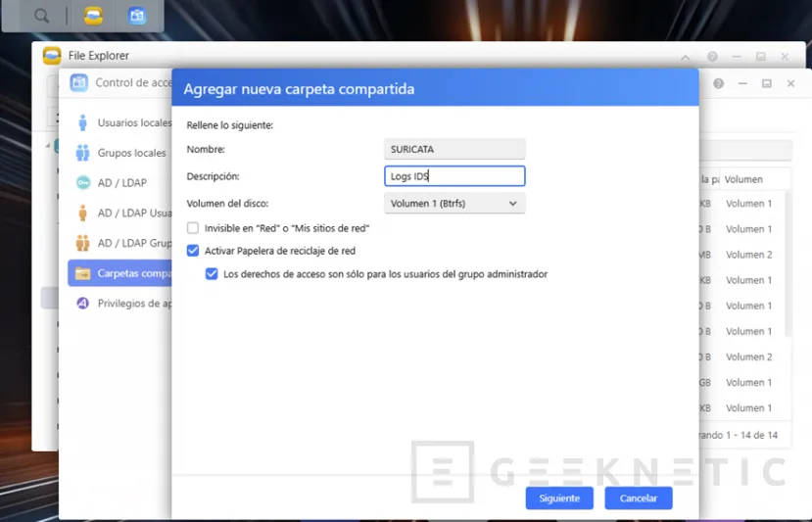Select the Grupos locales sidebar icon
The width and height of the screenshot is (812, 522).
tap(82, 154)
